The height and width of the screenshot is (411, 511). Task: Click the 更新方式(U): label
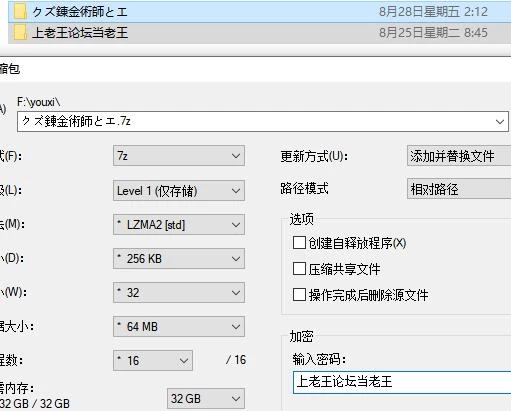pos(314,156)
